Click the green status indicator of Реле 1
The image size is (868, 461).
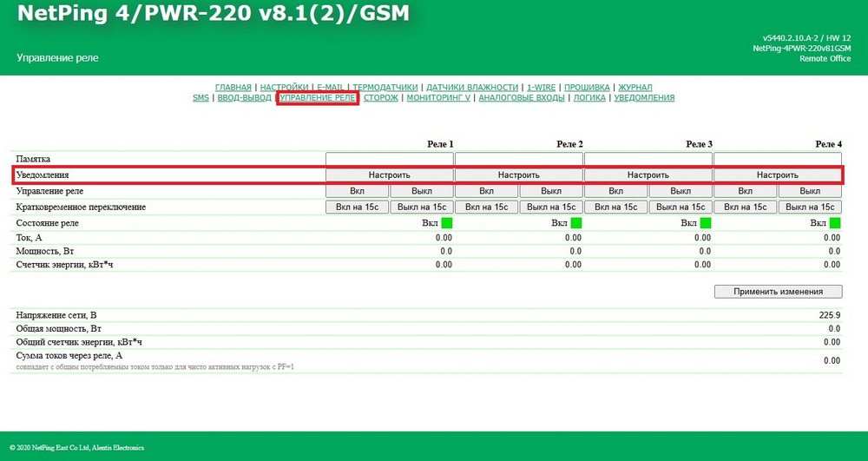(447, 223)
